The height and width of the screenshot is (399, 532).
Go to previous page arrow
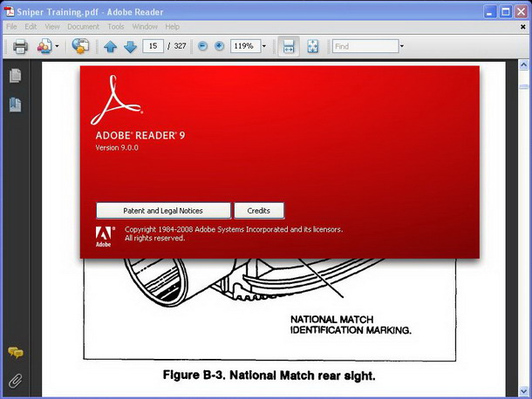click(x=110, y=47)
